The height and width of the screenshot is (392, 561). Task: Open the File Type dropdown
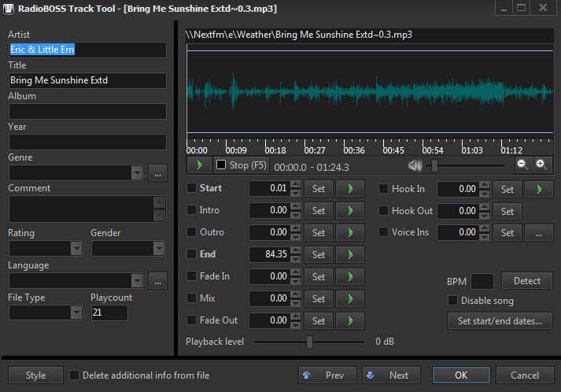pos(76,312)
